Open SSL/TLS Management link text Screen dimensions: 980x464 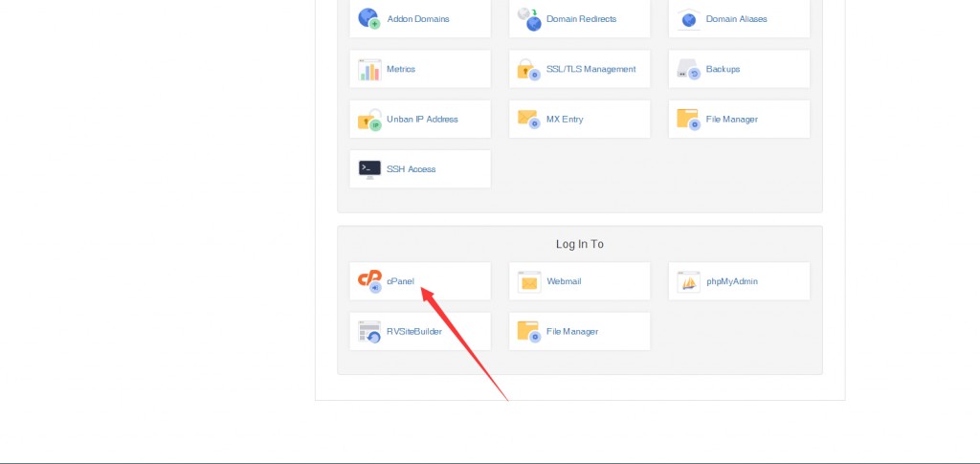(591, 69)
